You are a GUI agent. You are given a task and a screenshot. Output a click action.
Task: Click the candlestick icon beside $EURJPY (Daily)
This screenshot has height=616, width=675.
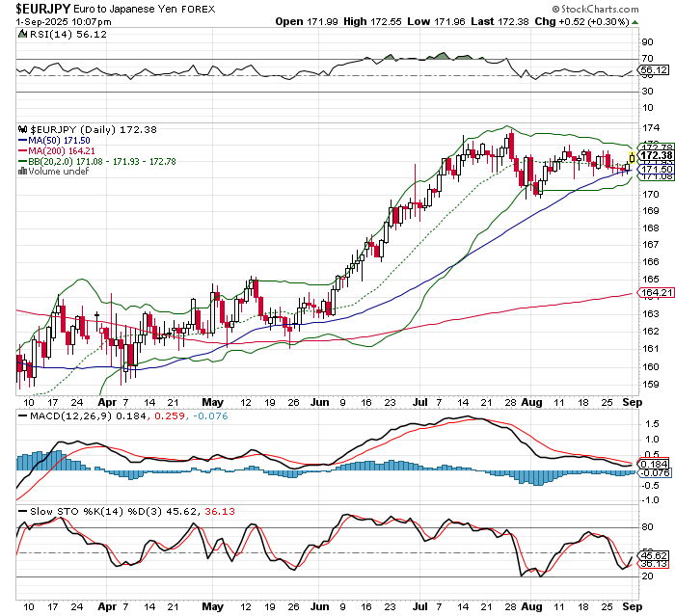click(x=23, y=129)
